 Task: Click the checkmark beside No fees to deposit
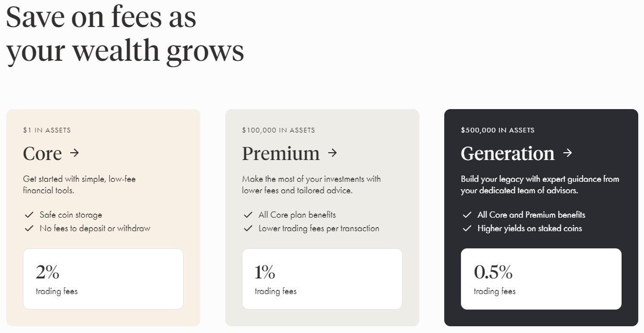(29, 228)
